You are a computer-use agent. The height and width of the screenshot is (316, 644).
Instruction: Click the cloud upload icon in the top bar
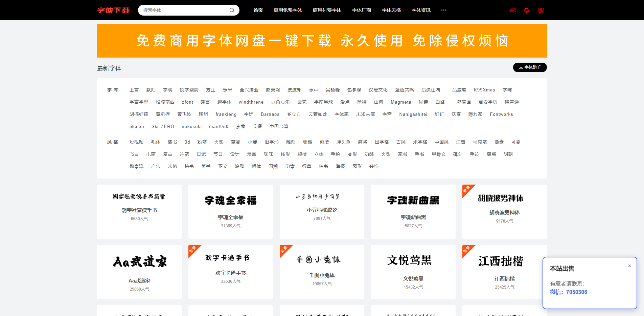(x=513, y=10)
